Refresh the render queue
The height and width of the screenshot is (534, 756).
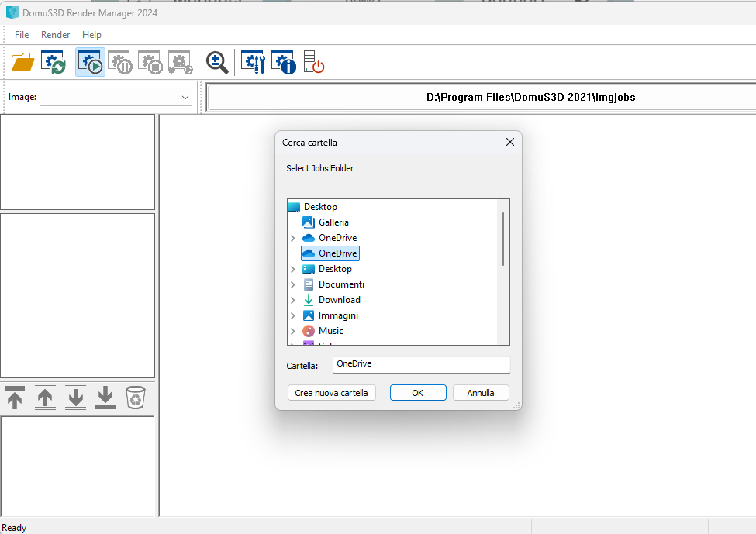(52, 61)
